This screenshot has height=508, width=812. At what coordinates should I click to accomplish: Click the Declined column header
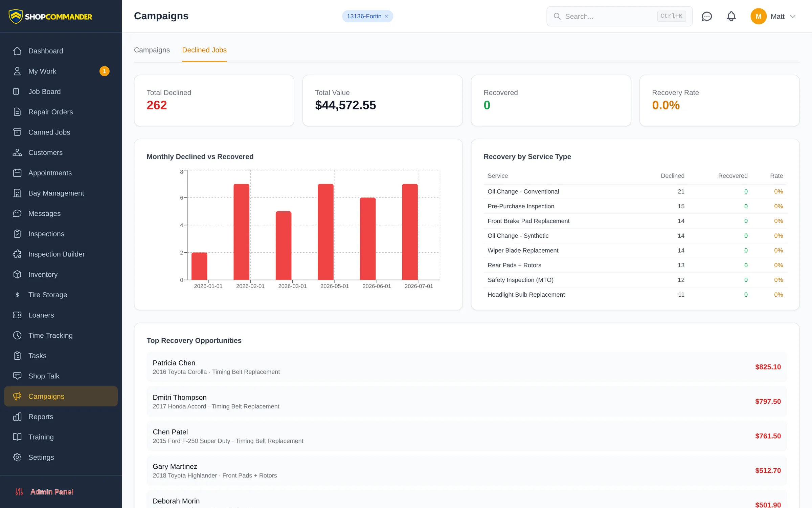click(672, 176)
